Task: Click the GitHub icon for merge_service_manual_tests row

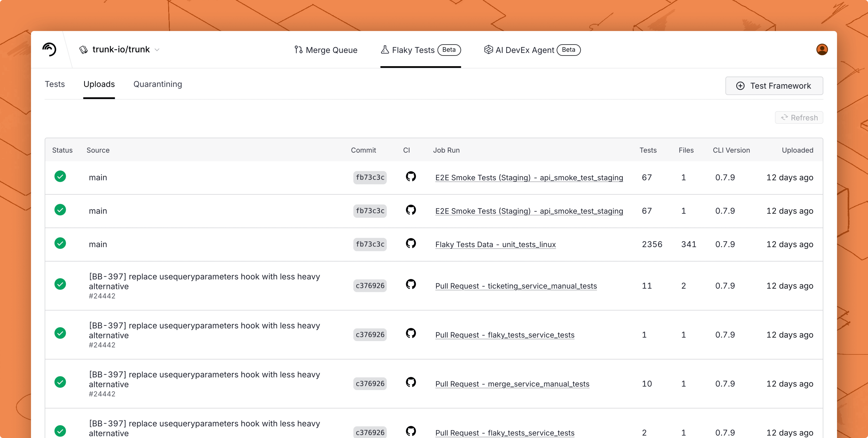Action: (410, 382)
